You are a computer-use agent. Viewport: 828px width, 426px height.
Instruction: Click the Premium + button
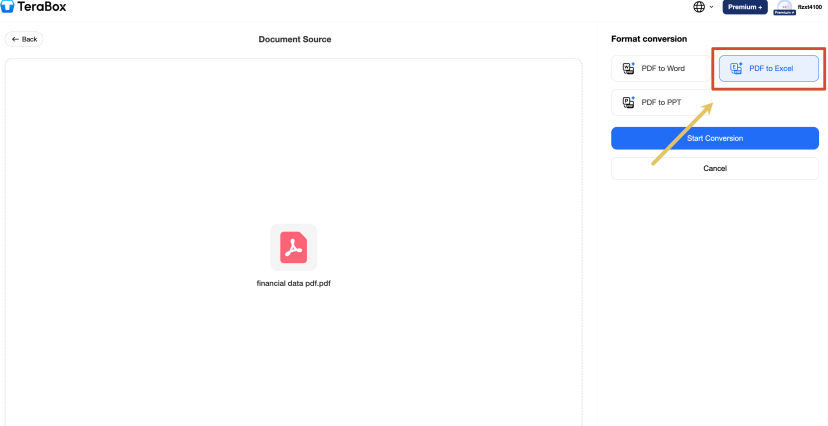pyautogui.click(x=745, y=7)
